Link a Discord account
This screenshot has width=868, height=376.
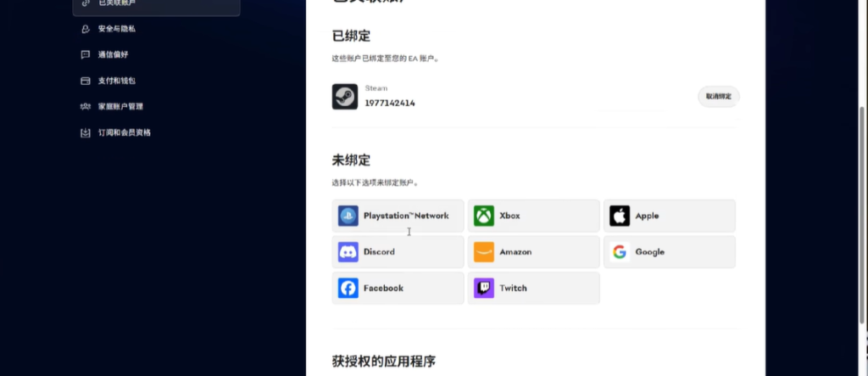(x=398, y=252)
